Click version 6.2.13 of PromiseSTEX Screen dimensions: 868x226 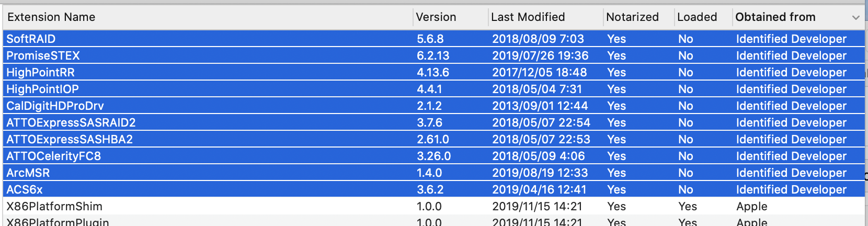pyautogui.click(x=433, y=55)
